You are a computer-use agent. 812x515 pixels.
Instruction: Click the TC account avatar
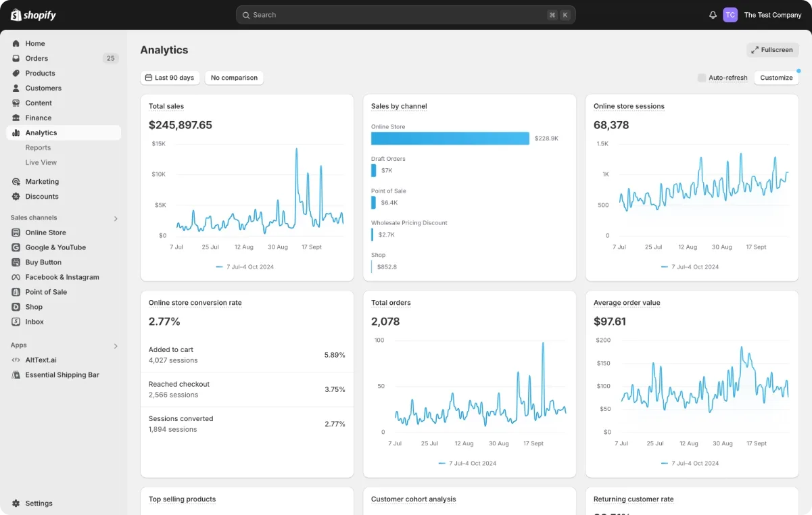[730, 15]
